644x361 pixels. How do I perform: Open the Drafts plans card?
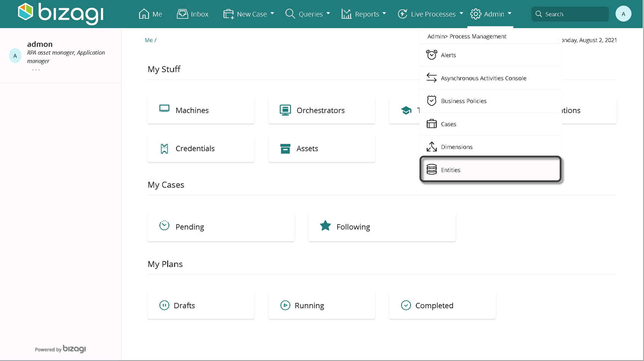tap(201, 305)
